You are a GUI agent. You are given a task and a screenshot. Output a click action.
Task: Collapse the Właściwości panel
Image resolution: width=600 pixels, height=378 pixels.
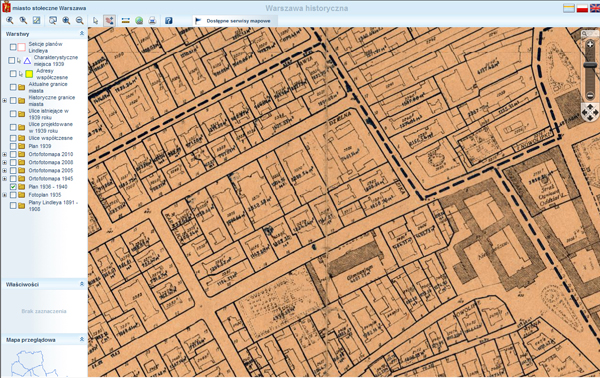82,284
